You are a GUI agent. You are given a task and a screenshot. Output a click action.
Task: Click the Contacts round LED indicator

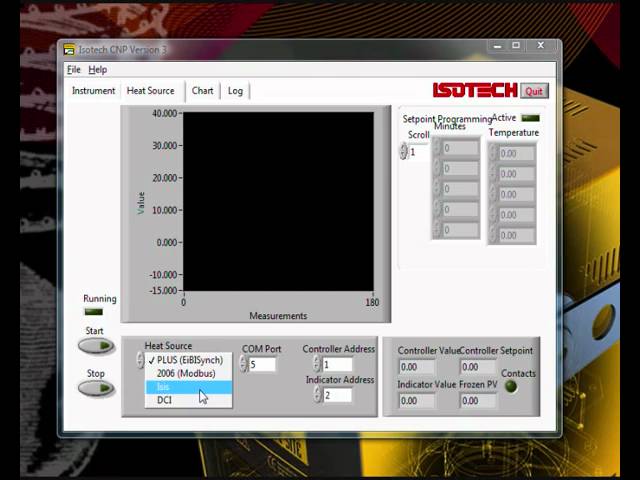click(x=511, y=387)
